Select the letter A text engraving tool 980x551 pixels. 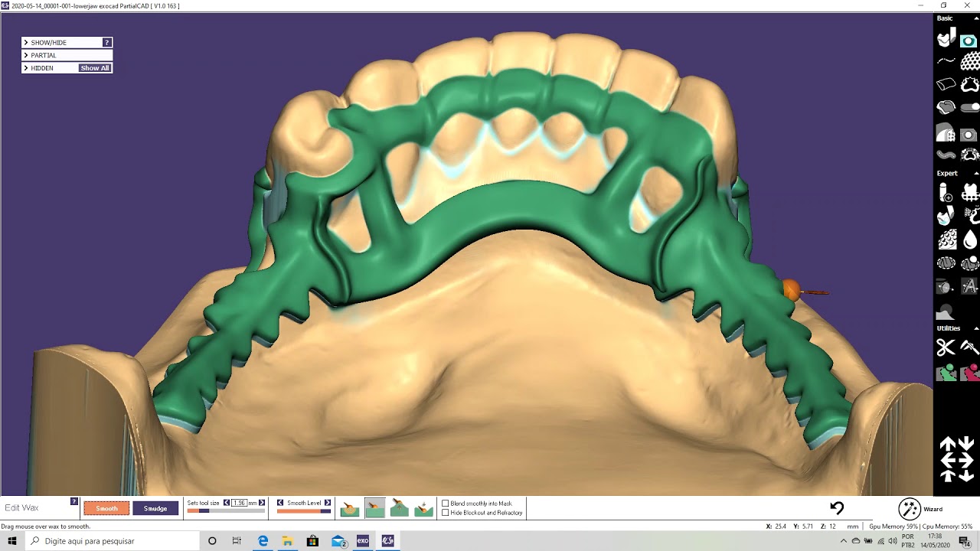click(969, 287)
